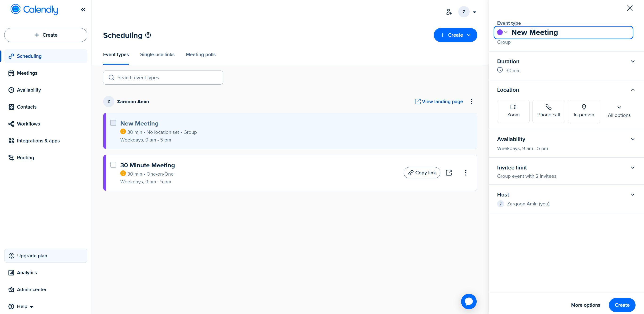Open 30 Minute Meeting booking page icon

click(x=449, y=173)
